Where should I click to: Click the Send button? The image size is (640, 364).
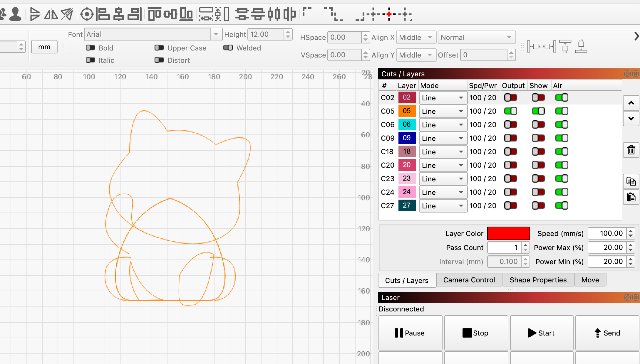[x=607, y=333]
